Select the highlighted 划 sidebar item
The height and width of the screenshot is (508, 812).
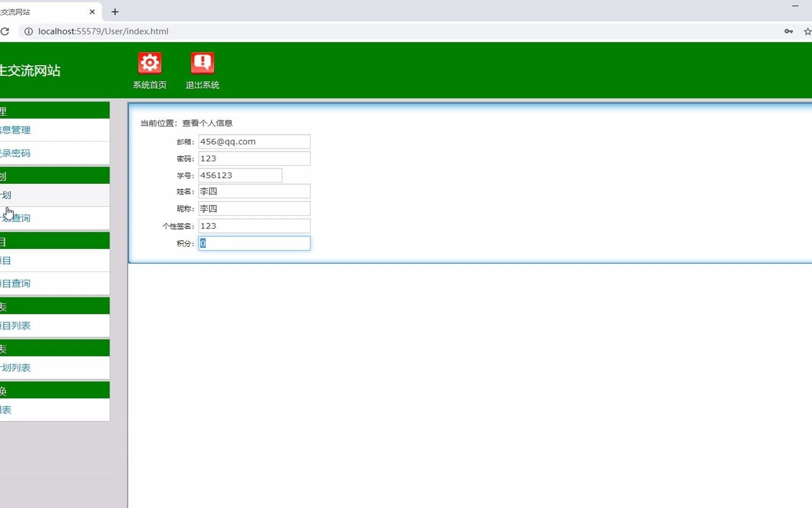(55, 195)
